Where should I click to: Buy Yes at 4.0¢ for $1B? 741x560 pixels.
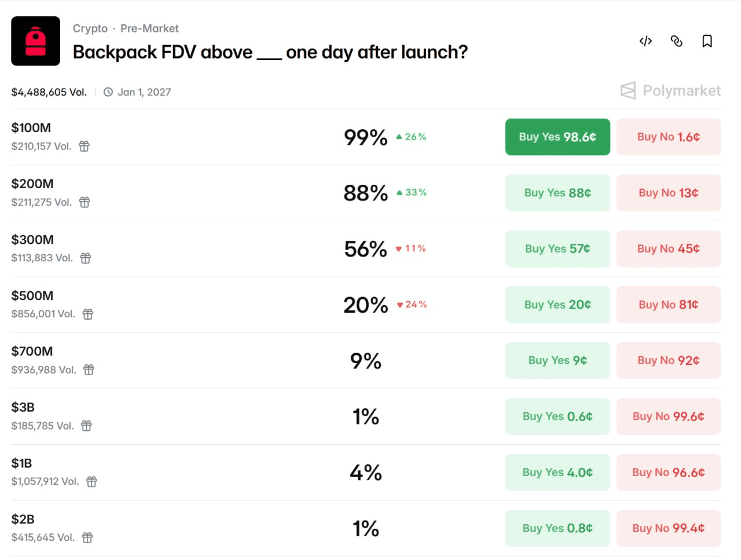pos(557,473)
